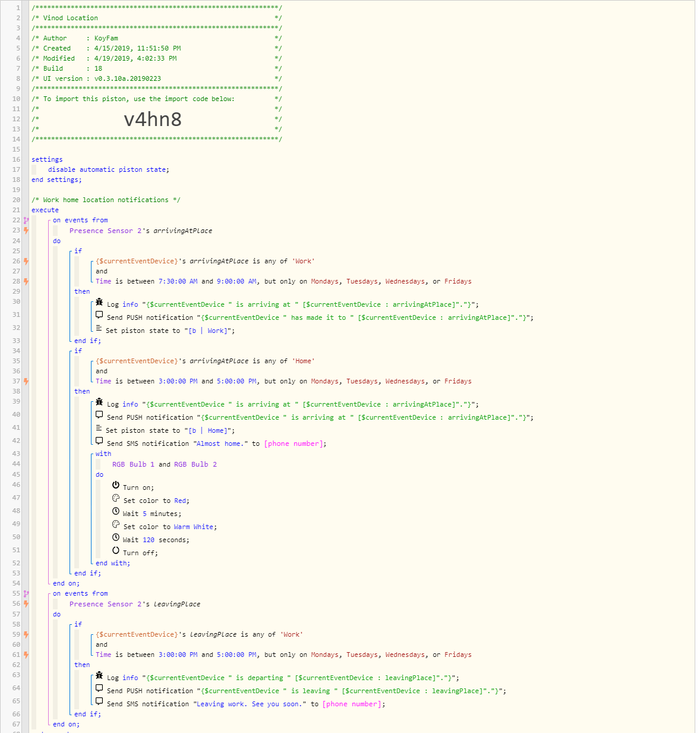
Task: Click the lightning bolt icon on line 59
Action: [x=26, y=634]
